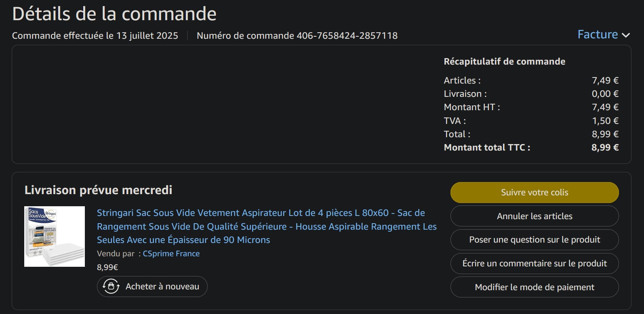644x314 pixels.
Task: Click the order number 406-7658424-2857118
Action: click(x=347, y=36)
